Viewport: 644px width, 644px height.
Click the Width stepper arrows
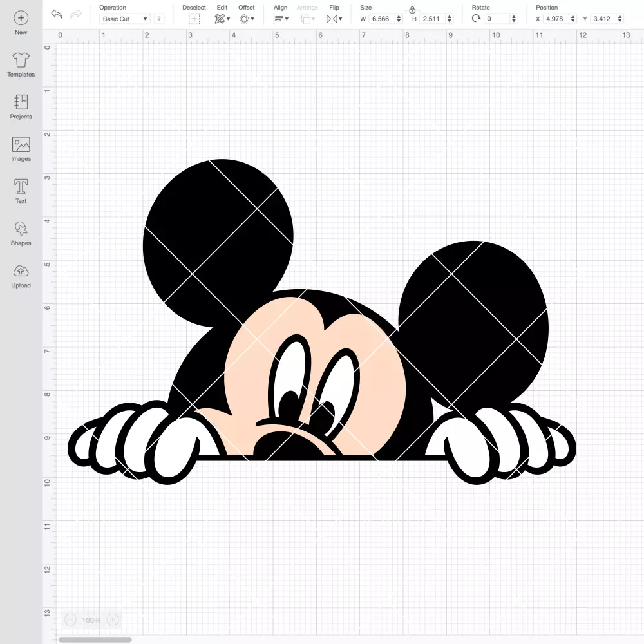[399, 19]
